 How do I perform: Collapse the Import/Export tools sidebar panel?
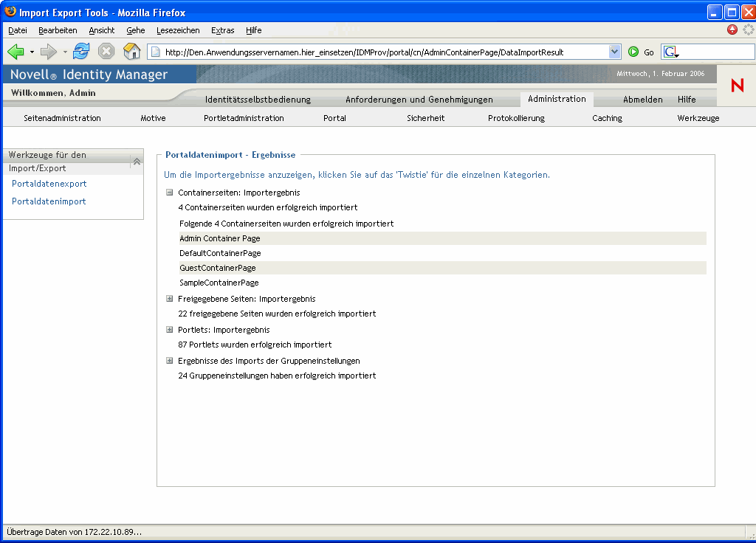click(137, 162)
